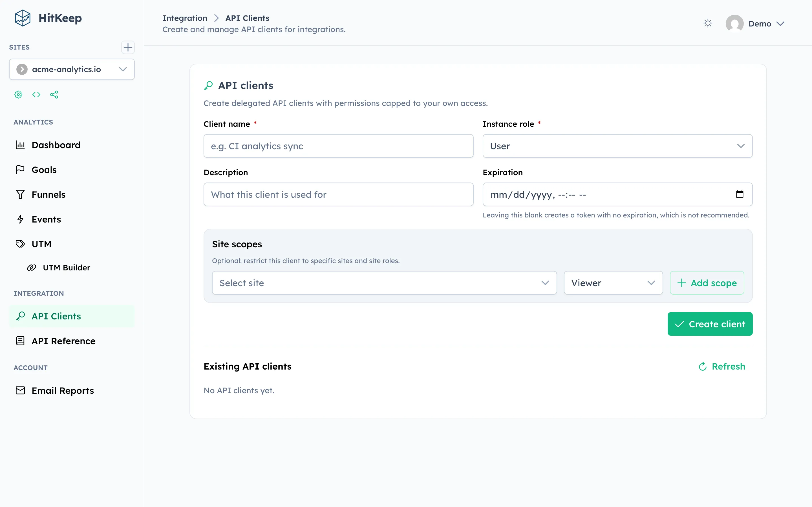Navigate to the Goals section
The height and width of the screenshot is (507, 812).
(x=44, y=170)
